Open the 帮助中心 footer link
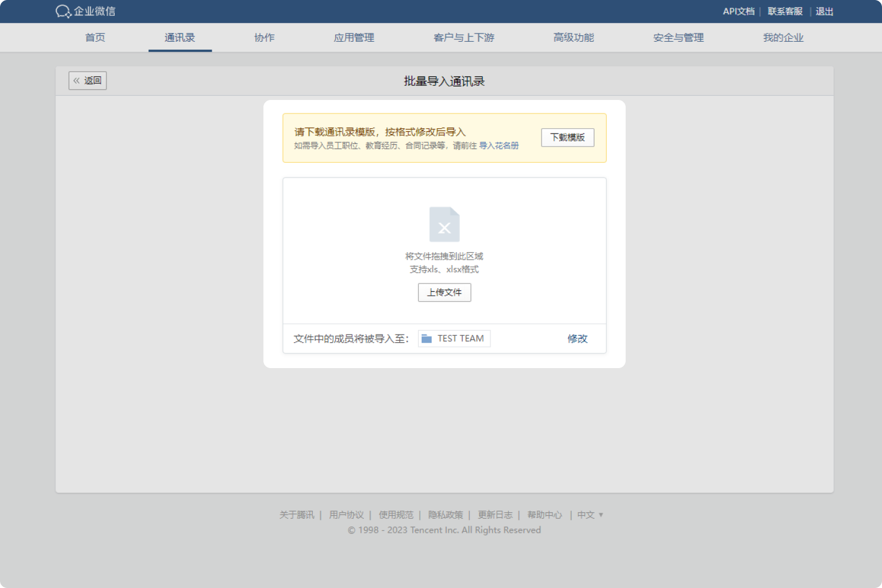The image size is (882, 588). coord(544,515)
